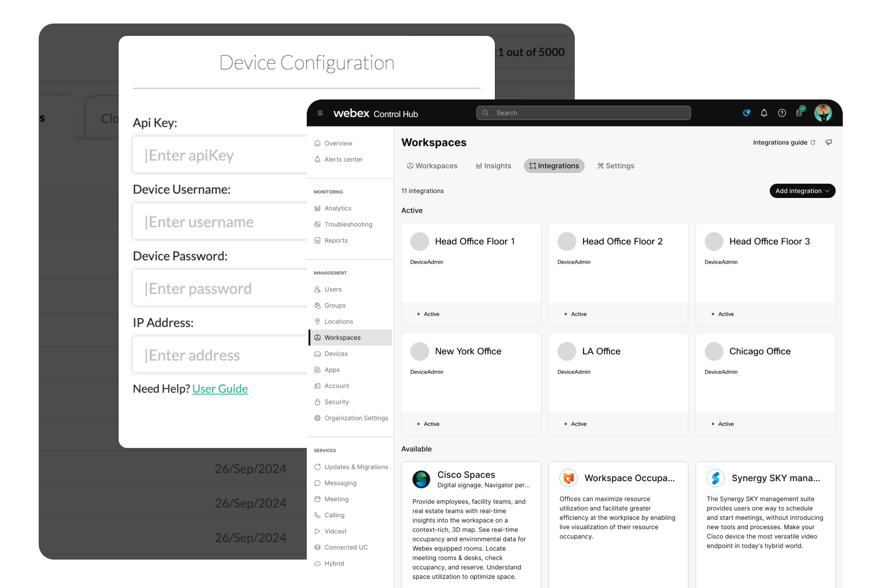
Task: Open the Integrations guide link
Action: [784, 143]
